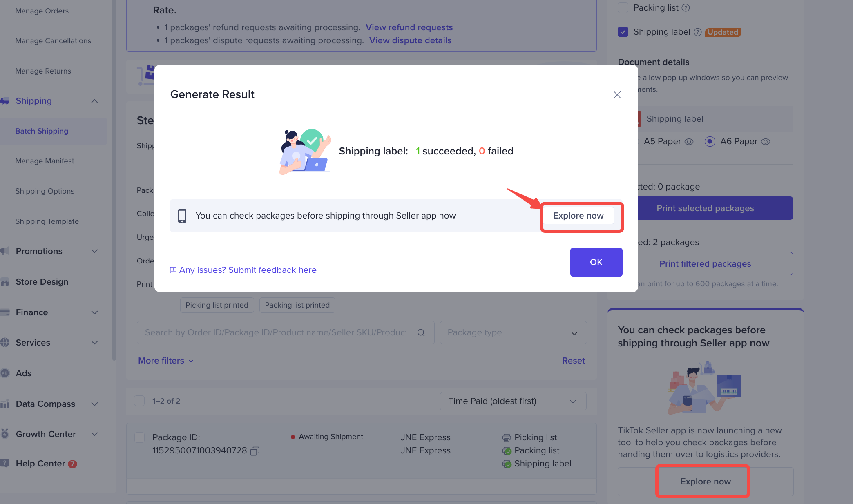Uncheck the Shipping label checkbox

[623, 32]
